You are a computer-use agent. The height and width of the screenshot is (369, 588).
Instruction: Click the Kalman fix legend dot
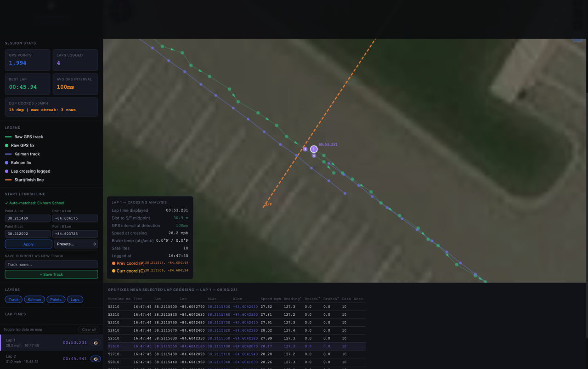(x=6, y=163)
